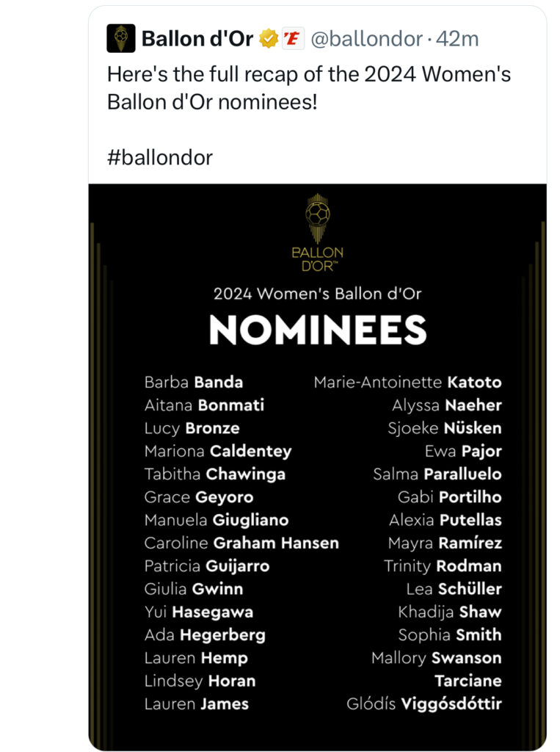Open the #ballondor hashtag

tap(160, 157)
